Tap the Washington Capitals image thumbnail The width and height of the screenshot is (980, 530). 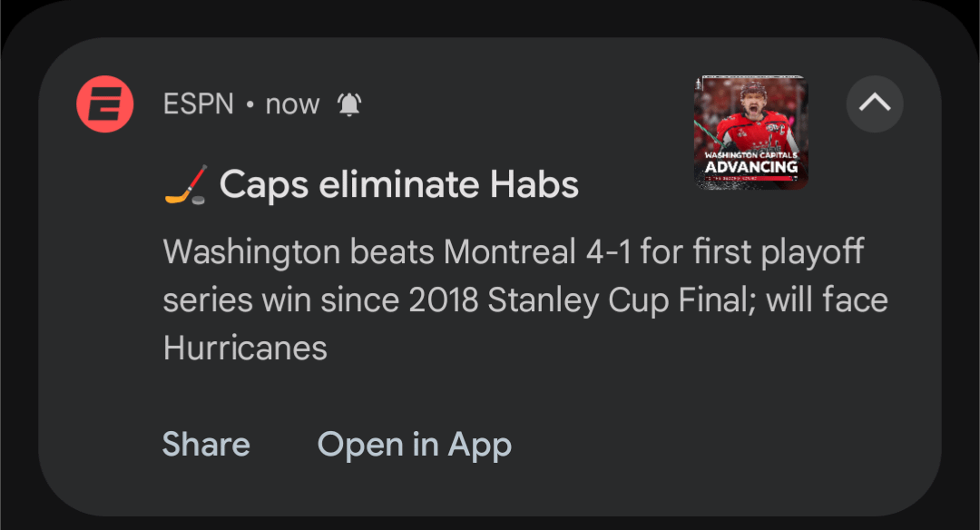click(751, 132)
